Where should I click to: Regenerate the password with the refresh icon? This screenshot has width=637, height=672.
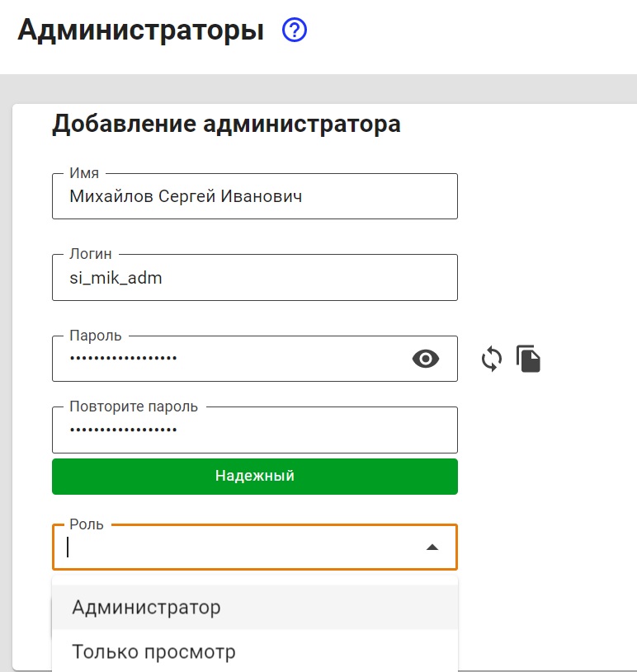click(x=492, y=359)
